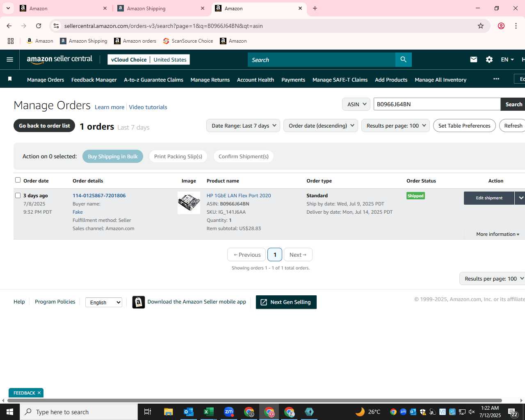Open the site information icon in address bar
Screen dimensions: 525x420
(x=56, y=26)
